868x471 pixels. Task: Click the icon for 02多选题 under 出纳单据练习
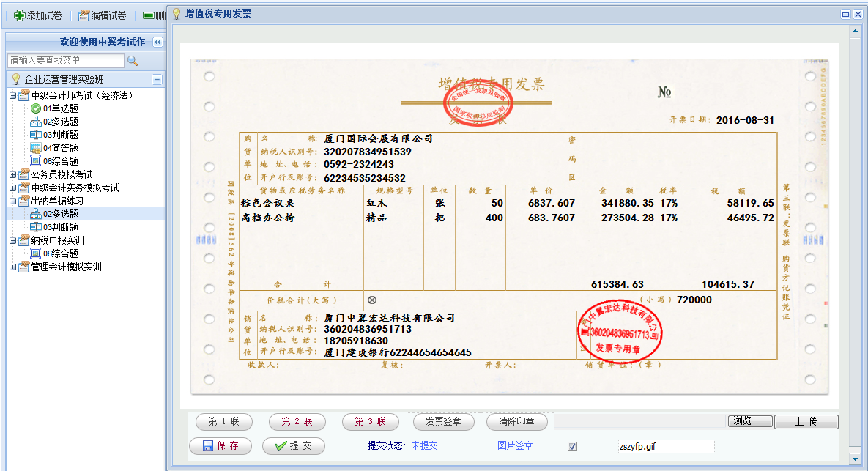click(36, 214)
